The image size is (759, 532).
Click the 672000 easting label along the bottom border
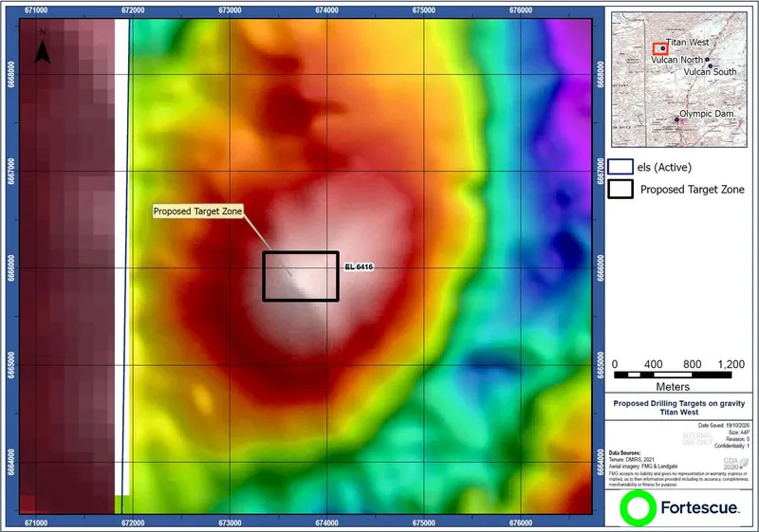point(133,523)
